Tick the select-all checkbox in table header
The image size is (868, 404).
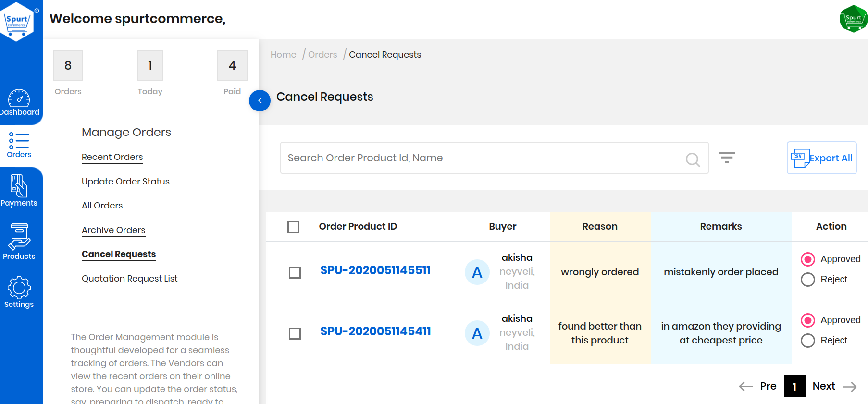[293, 227]
